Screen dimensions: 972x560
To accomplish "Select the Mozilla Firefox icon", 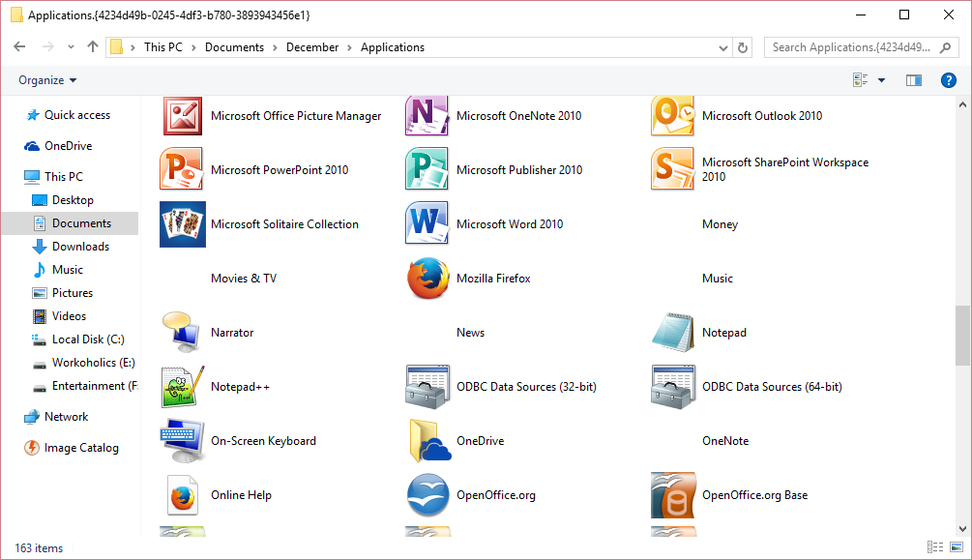I will click(x=427, y=279).
